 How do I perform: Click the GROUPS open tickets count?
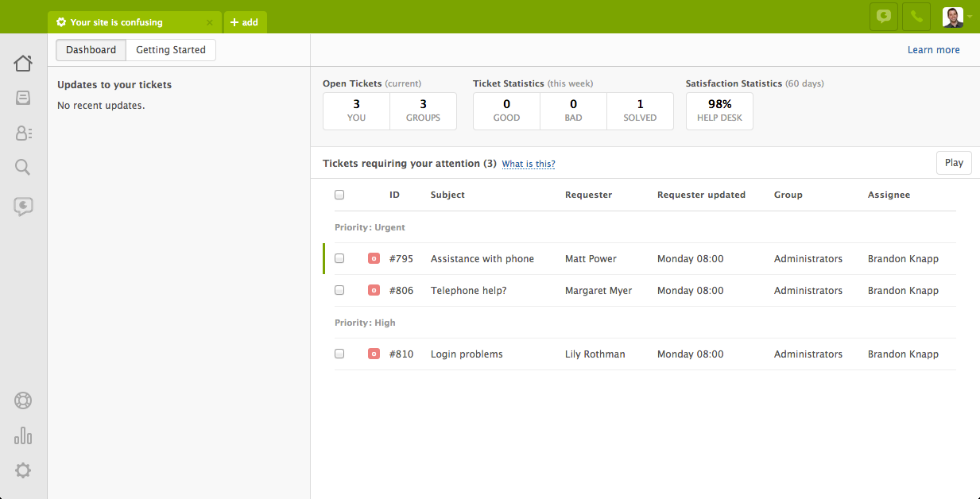tap(423, 111)
